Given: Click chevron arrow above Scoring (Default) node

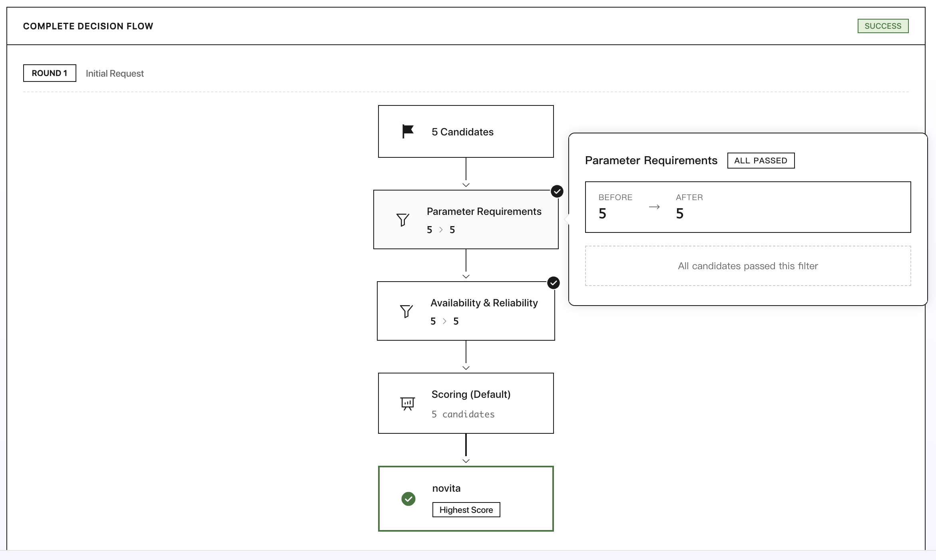Looking at the screenshot, I should 466,368.
